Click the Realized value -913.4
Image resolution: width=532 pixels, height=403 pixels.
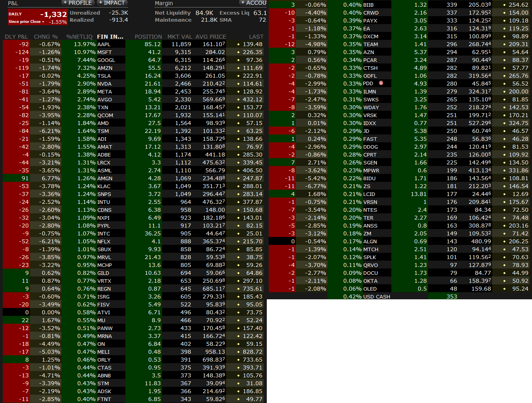tap(119, 20)
